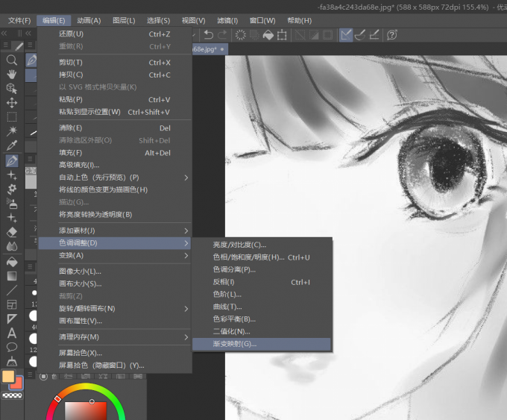This screenshot has height=420, width=507.
Task: Click the Scale/Rotate transform icon
Action: tap(282, 34)
